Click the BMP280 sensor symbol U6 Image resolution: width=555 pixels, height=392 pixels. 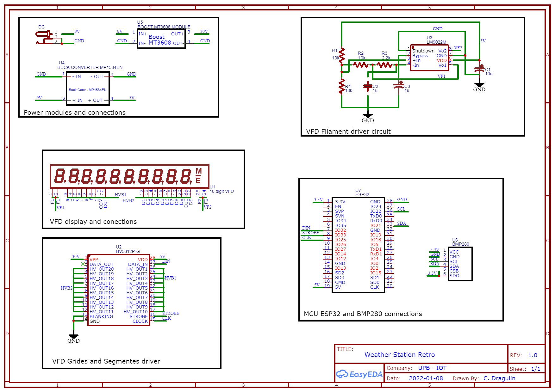pos(460,264)
